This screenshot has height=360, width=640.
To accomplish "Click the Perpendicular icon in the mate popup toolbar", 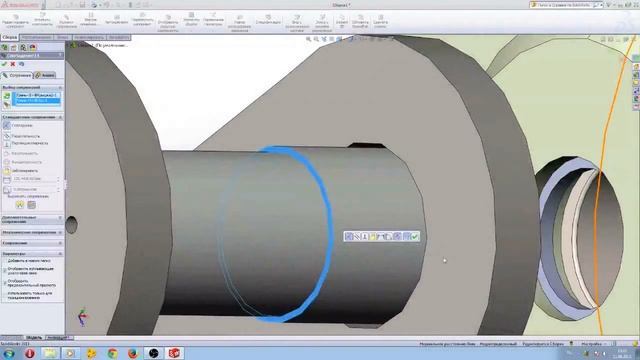I will coord(364,236).
